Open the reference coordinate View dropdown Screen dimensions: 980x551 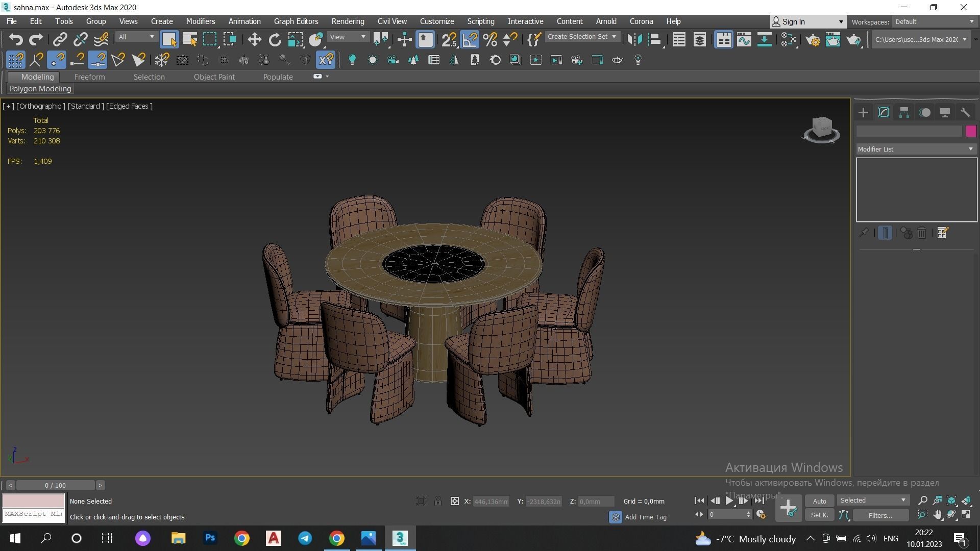[348, 37]
